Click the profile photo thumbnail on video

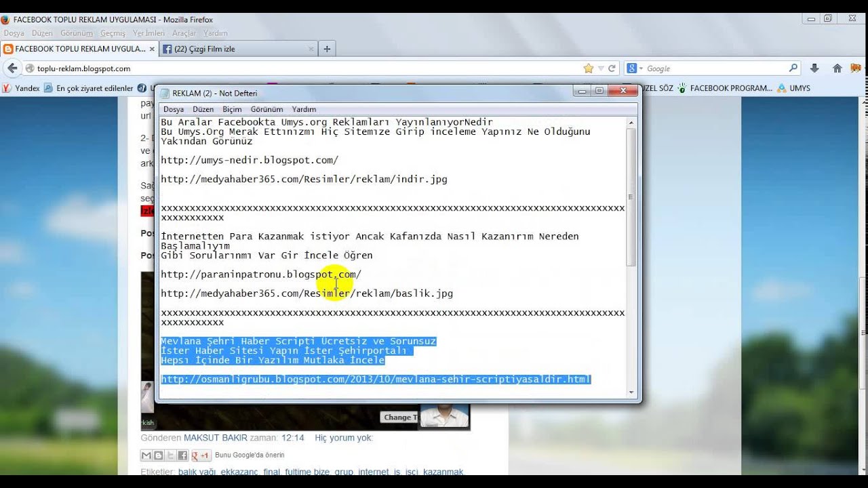(x=444, y=415)
